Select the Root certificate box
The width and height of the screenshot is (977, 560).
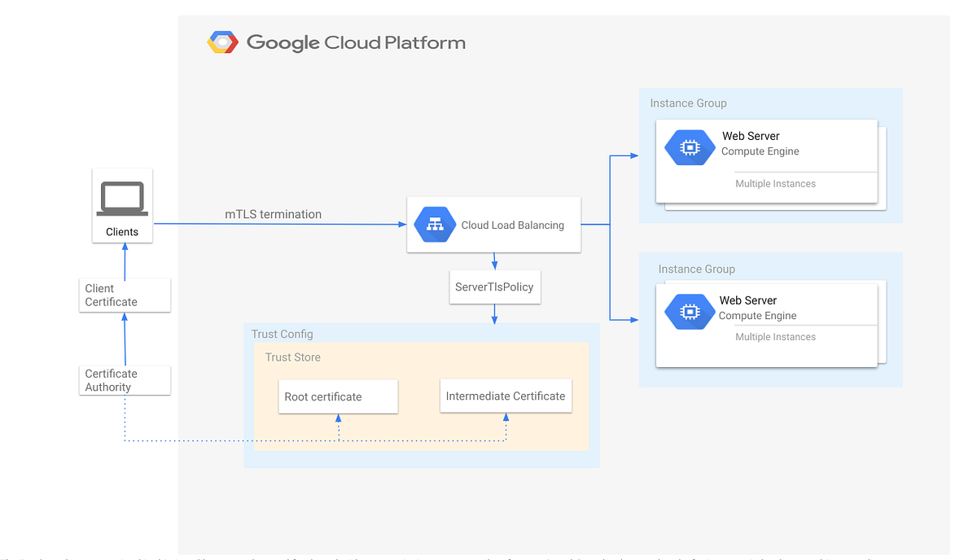tap(338, 396)
